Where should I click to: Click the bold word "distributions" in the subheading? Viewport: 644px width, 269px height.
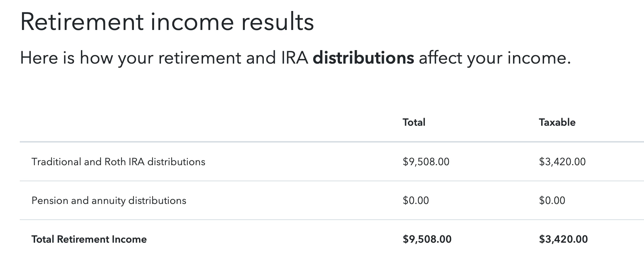363,58
